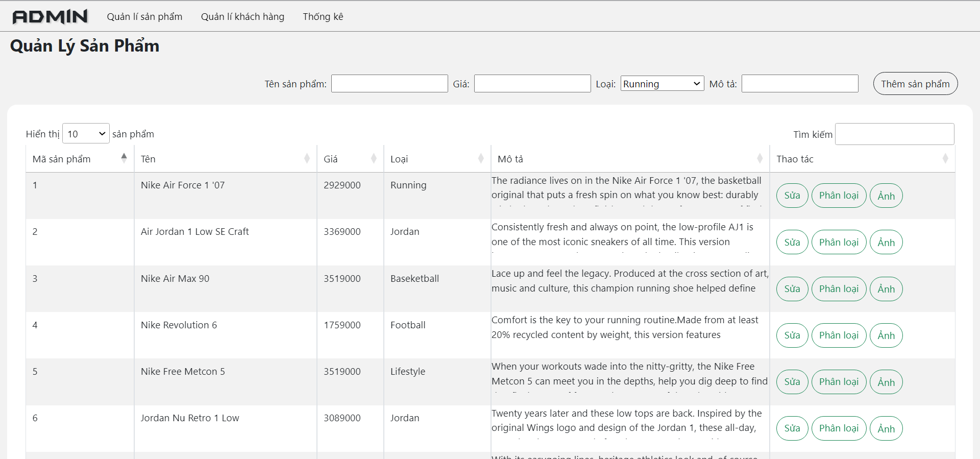
Task: Sort table by Mô tả column
Action: [x=630, y=159]
